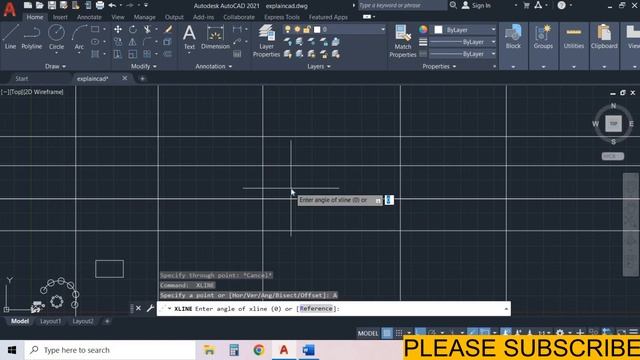
Task: Click the Undo arrow
Action: 112,5
